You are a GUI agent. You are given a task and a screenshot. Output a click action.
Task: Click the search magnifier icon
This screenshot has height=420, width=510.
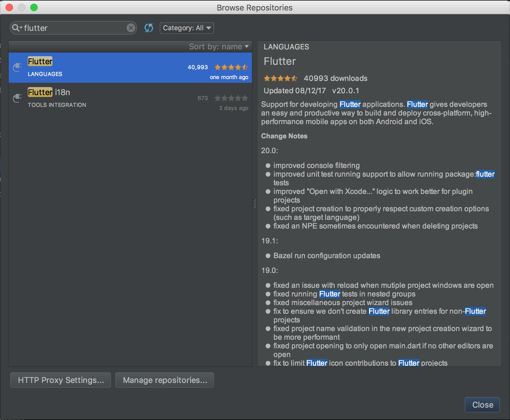(x=16, y=28)
